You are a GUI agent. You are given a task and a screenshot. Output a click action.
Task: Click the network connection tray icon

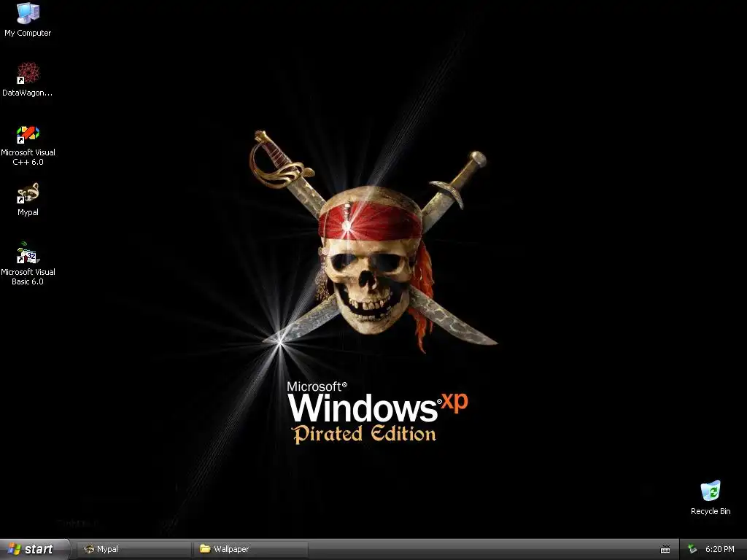pos(692,550)
